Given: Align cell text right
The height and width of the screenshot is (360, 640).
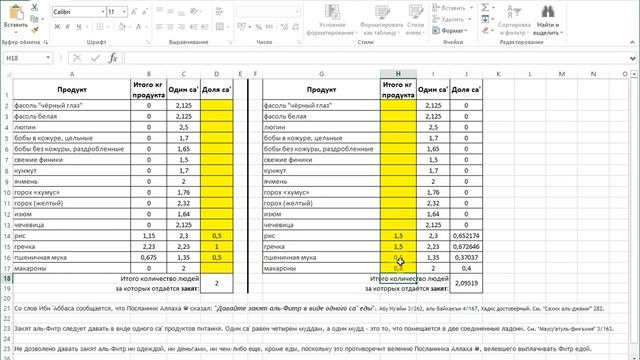Looking at the screenshot, I should [x=182, y=27].
